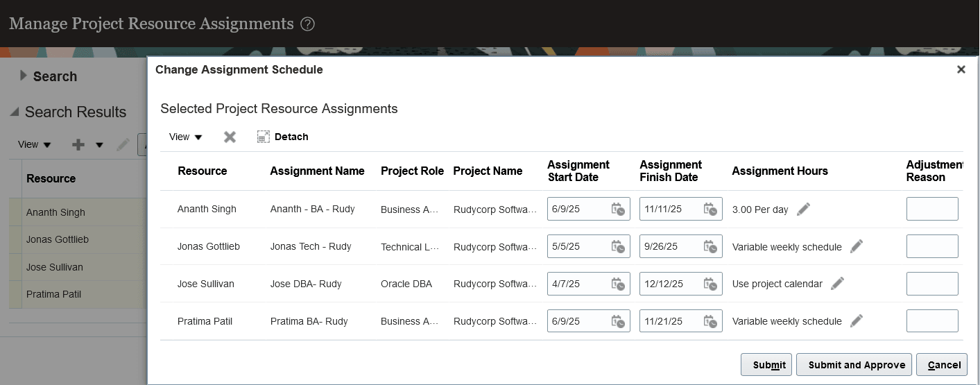The image size is (980, 385).
Task: Collapse the Search Results section
Action: pos(14,112)
